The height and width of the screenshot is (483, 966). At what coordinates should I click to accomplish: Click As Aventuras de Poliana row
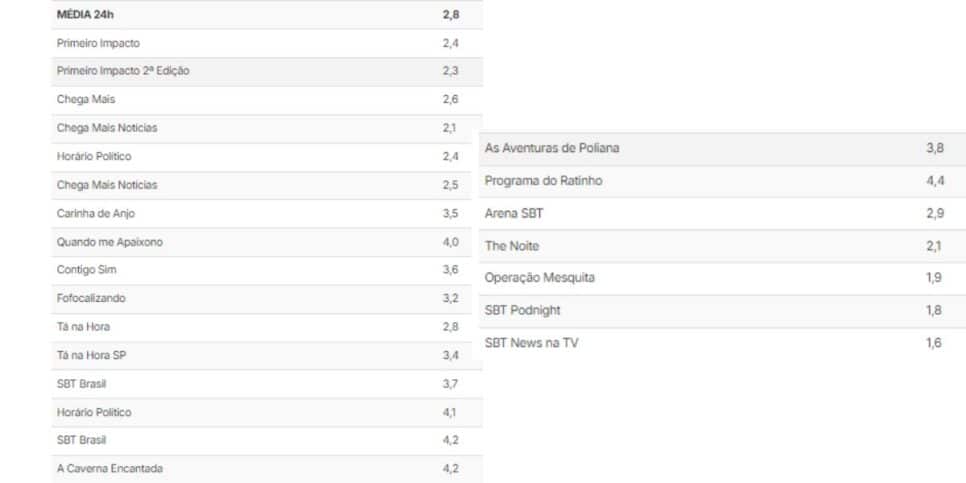click(x=723, y=148)
